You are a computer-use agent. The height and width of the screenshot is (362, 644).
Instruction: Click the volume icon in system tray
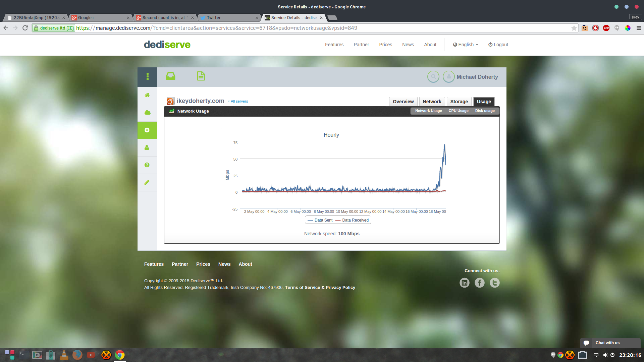pyautogui.click(x=605, y=355)
